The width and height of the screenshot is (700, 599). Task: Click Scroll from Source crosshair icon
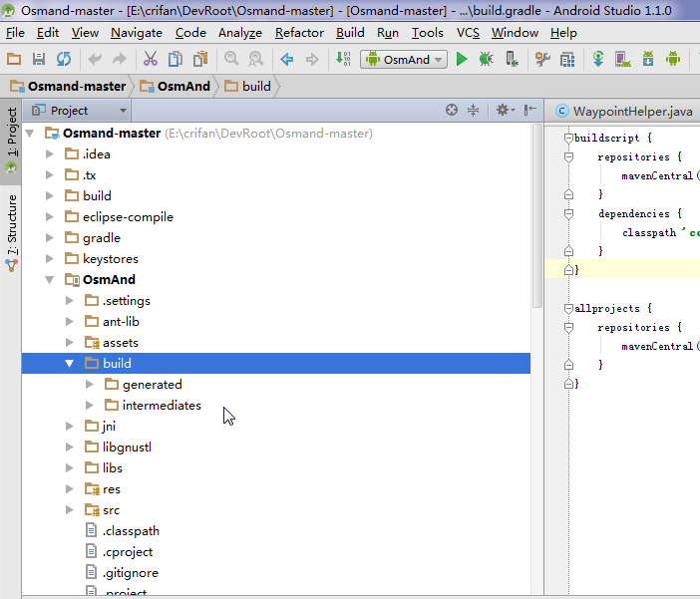tap(452, 110)
